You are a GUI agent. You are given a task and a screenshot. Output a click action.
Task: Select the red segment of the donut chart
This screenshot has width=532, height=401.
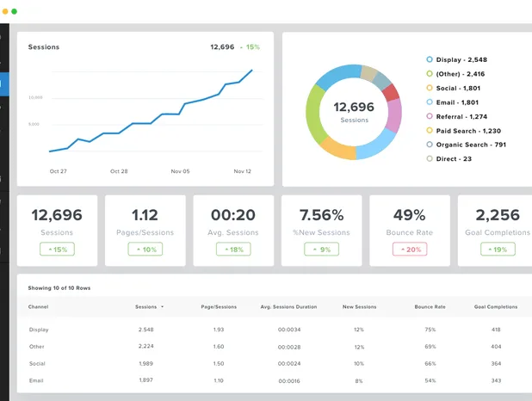[x=391, y=93]
